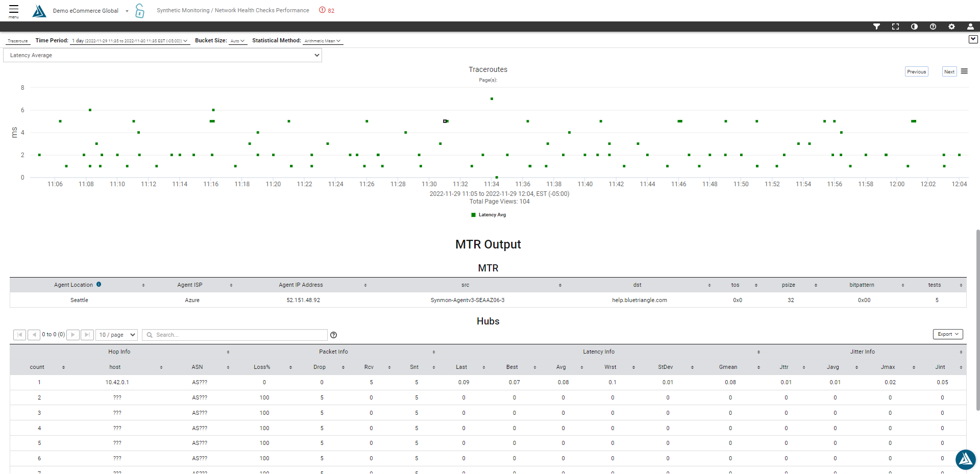Image resolution: width=980 pixels, height=474 pixels.
Task: Collapse the filter bar with checkbox arrow
Action: 973,39
